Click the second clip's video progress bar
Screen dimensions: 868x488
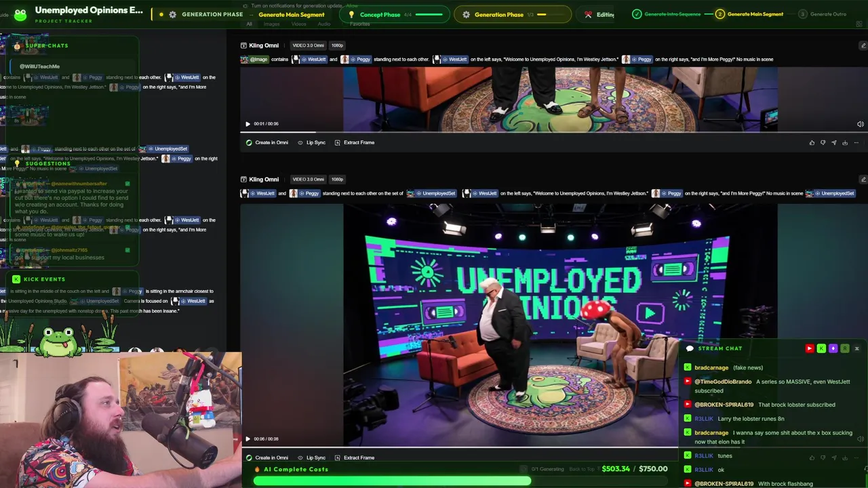click(554, 447)
